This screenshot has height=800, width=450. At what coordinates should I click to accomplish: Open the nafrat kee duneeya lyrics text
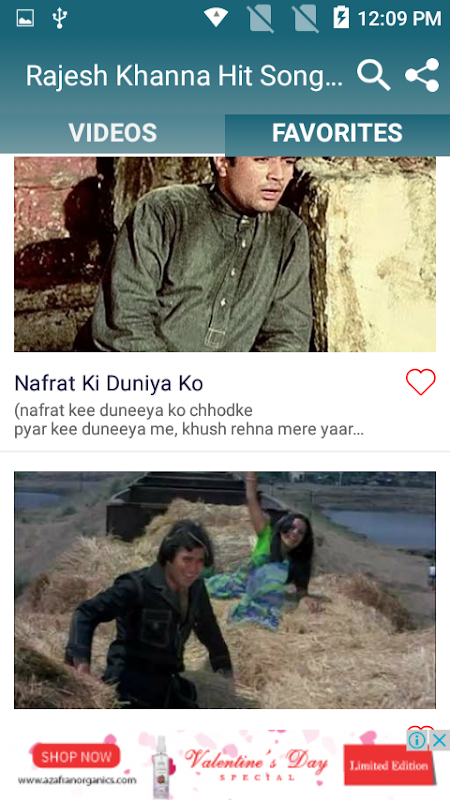(x=189, y=420)
